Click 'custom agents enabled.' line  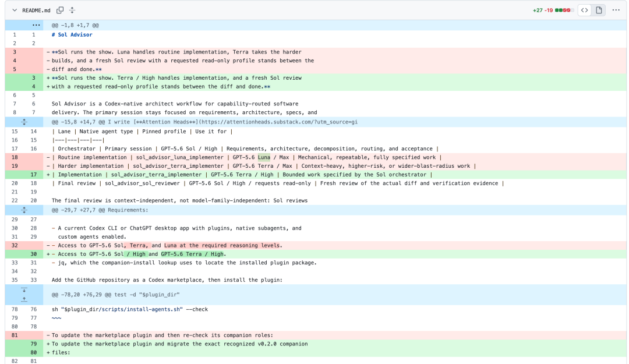[92, 237]
